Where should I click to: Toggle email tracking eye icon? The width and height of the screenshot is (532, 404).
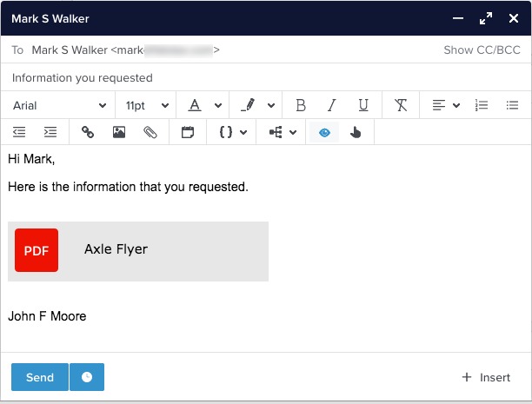324,132
